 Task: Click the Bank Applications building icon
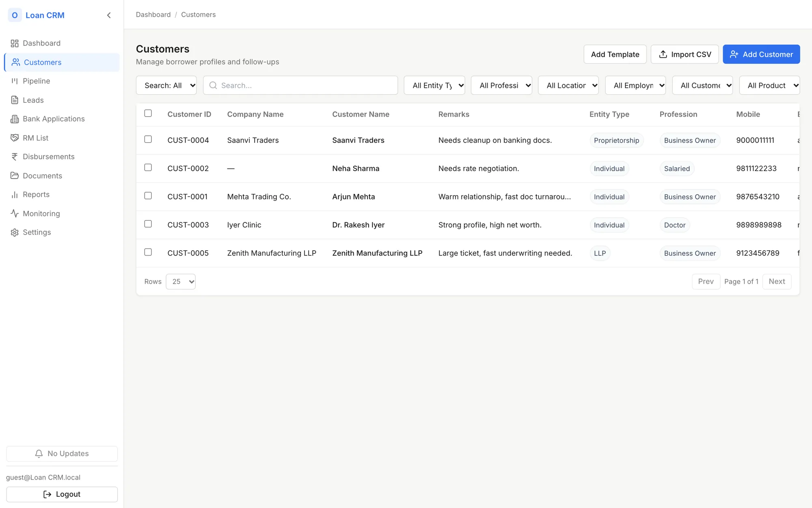(15, 119)
